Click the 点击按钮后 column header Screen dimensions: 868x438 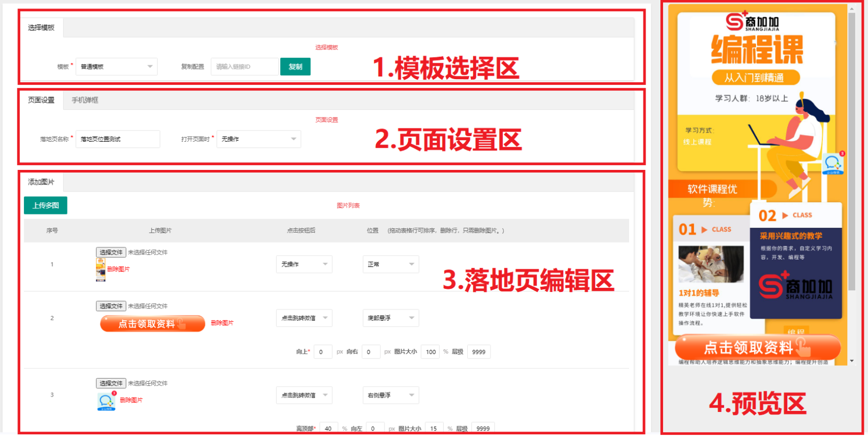pos(302,230)
